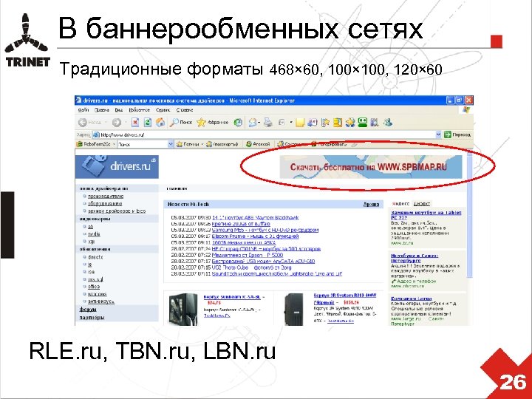Click the Search magnifier icon (Поиск)

[x=174, y=122]
